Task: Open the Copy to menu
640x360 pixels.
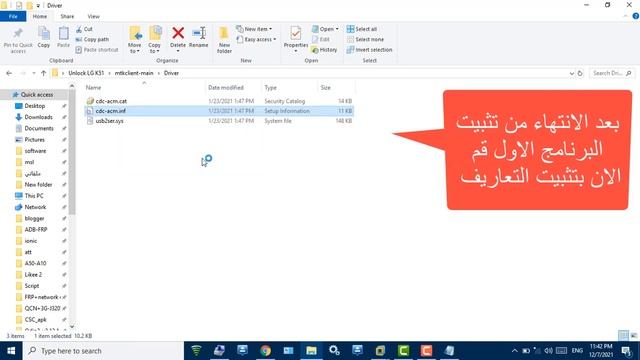Action: tap(155, 40)
